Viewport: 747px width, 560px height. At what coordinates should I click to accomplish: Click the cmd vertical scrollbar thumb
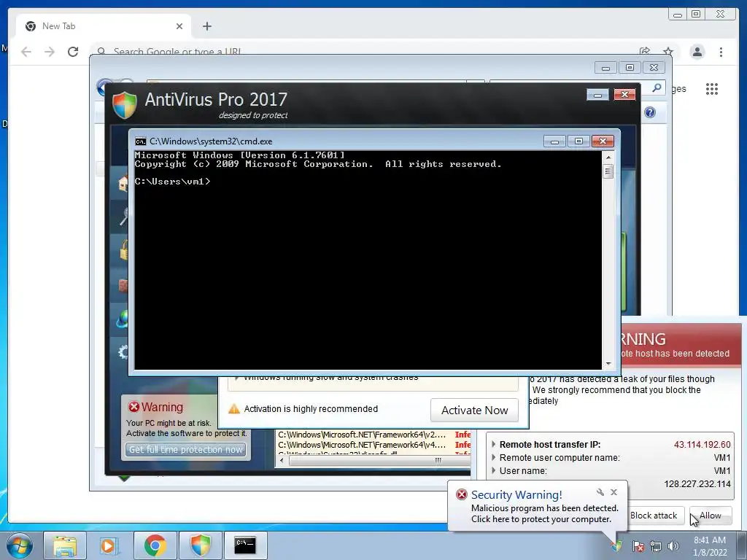coord(608,171)
